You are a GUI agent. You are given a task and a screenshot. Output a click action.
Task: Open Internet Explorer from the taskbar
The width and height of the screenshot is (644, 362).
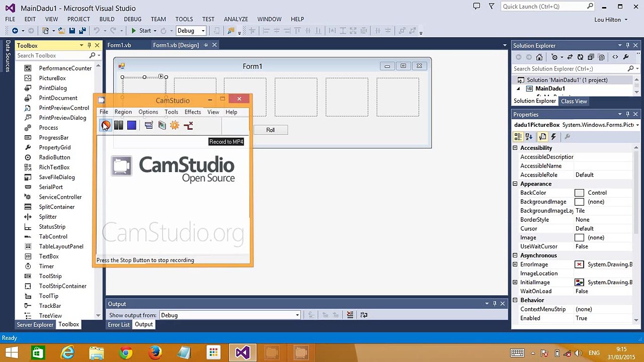point(67,353)
